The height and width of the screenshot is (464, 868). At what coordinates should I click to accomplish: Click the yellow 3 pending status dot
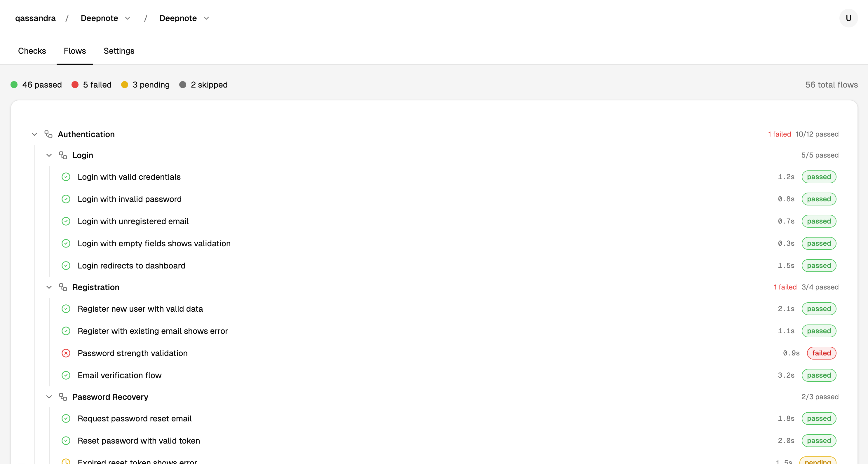pos(125,85)
